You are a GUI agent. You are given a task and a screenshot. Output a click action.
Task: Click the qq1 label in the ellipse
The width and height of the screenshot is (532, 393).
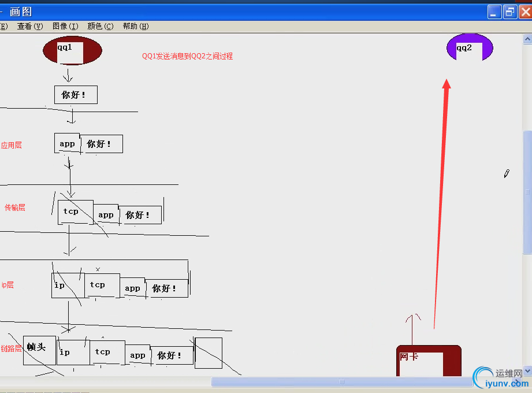[x=65, y=47]
